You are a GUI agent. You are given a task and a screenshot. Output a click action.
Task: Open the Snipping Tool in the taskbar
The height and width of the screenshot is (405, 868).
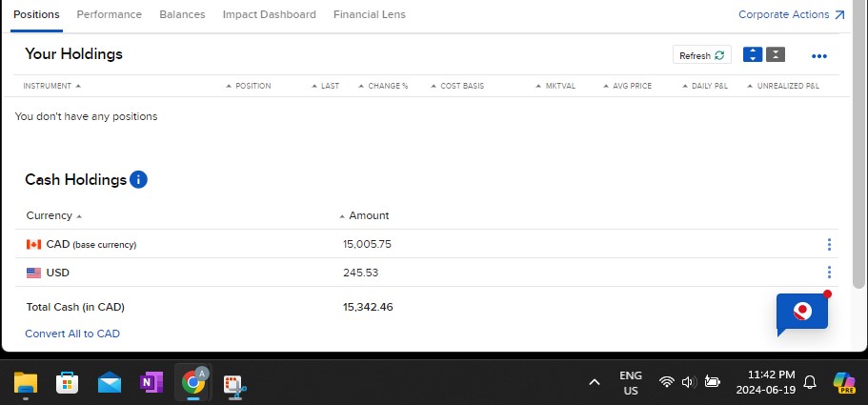pyautogui.click(x=234, y=383)
